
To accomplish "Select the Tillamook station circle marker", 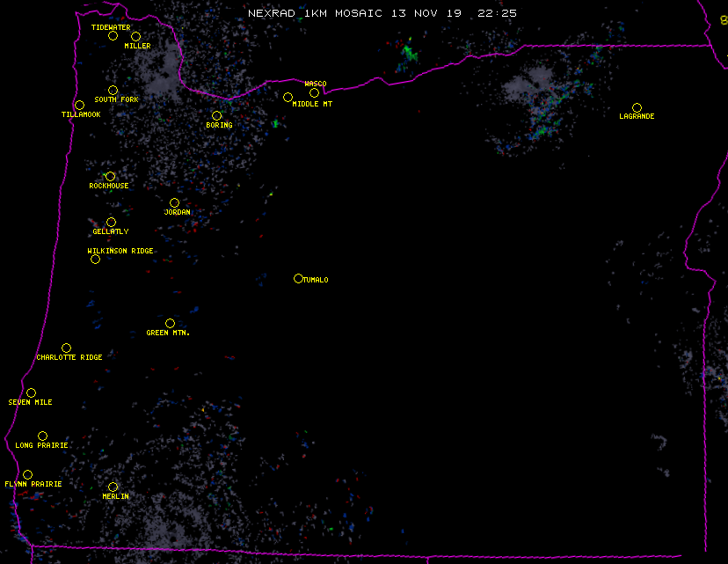I will [79, 106].
